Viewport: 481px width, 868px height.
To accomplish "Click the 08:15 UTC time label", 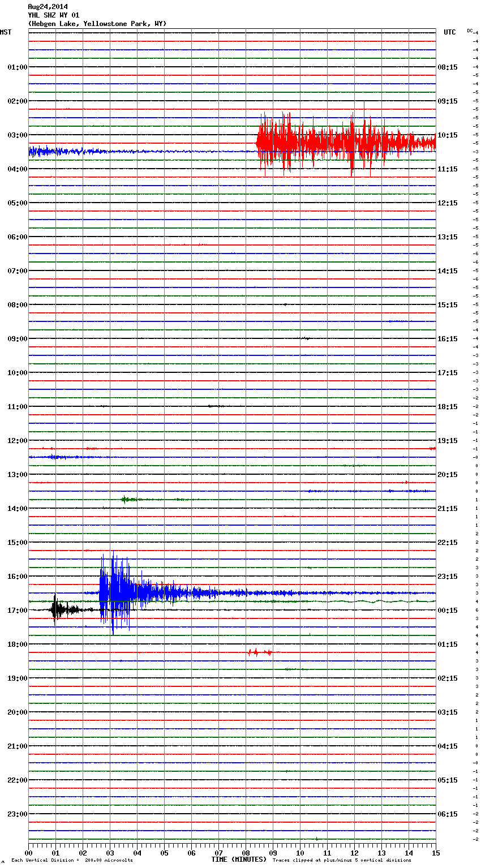I will click(448, 67).
